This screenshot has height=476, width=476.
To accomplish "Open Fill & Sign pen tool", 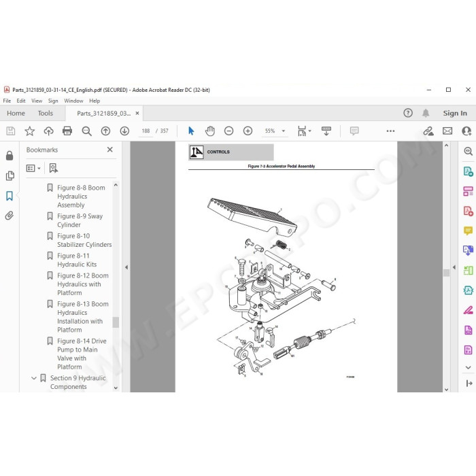I will [x=468, y=310].
